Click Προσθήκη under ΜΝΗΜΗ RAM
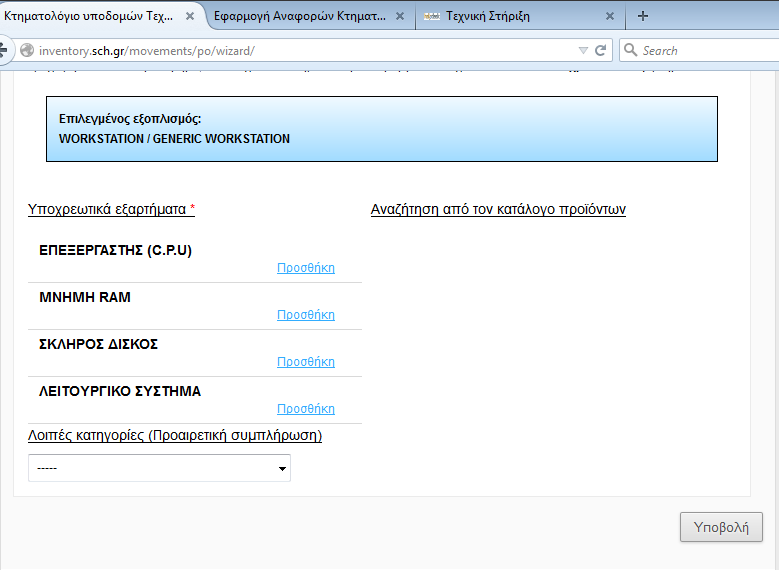Viewport: 779px width, 570px height. click(x=306, y=315)
